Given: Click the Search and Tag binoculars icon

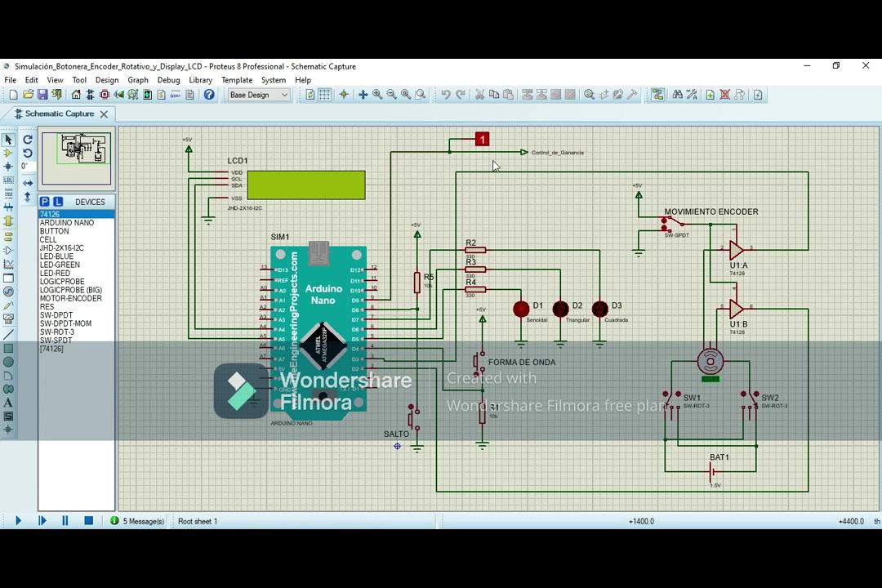Looking at the screenshot, I should click(677, 95).
